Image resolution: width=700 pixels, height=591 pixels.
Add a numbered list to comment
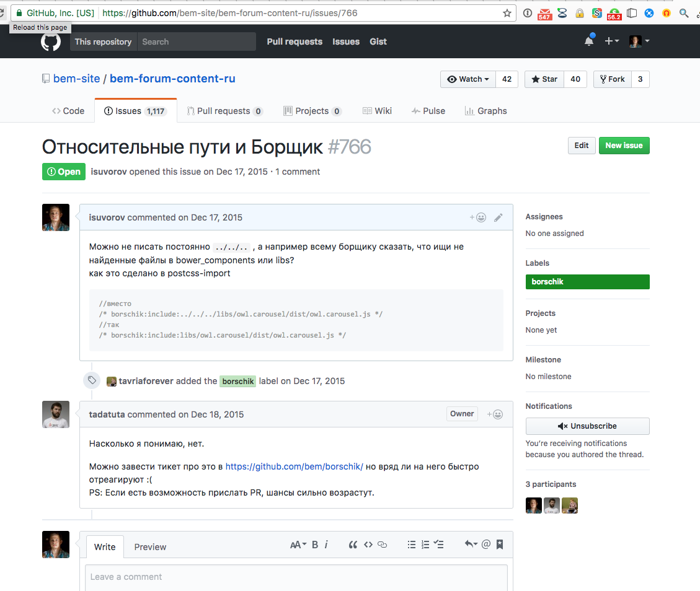pos(425,545)
